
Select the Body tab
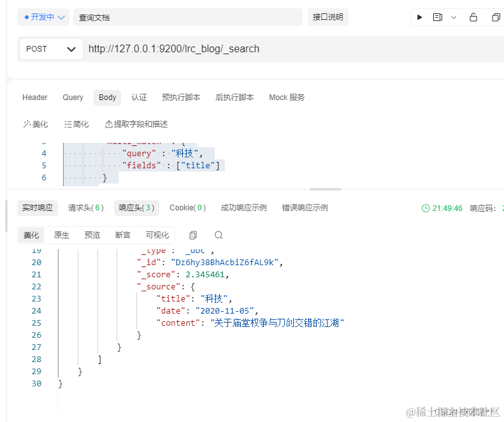107,98
